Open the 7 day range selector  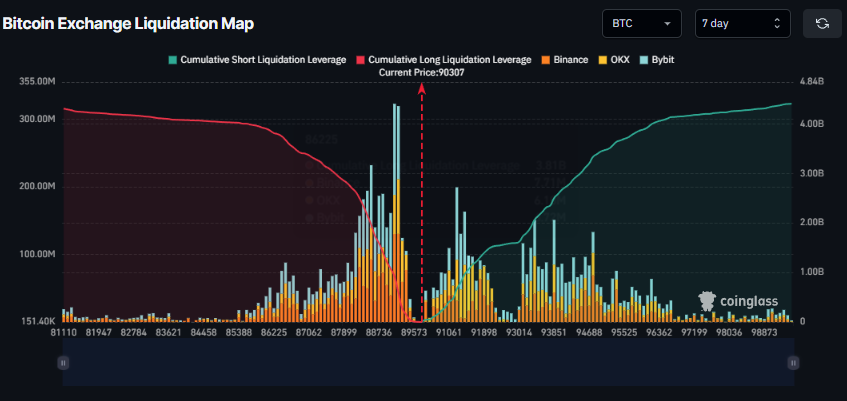[743, 24]
